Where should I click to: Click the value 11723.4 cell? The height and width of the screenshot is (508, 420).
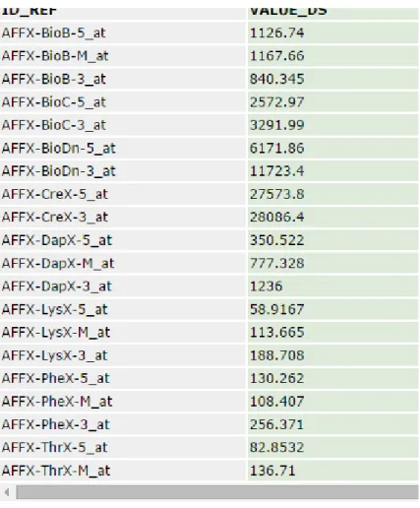coord(333,171)
